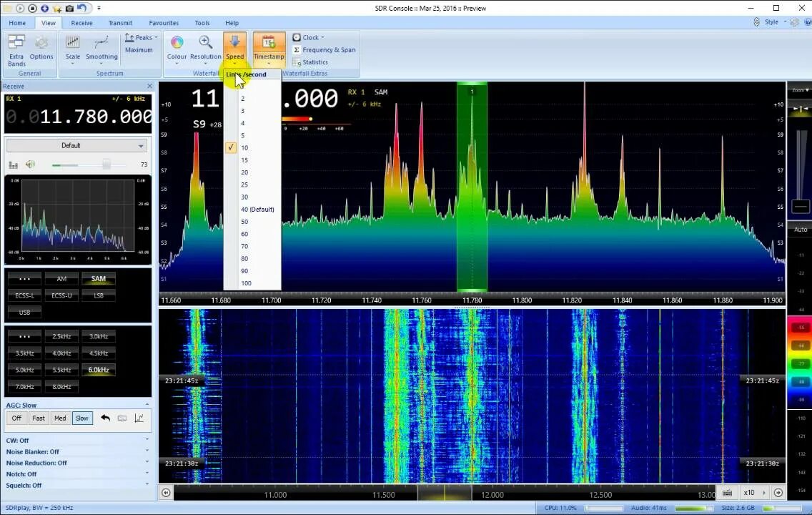This screenshot has height=515, width=812.
Task: Click the left arrow on frequency navigator
Action: 166,493
